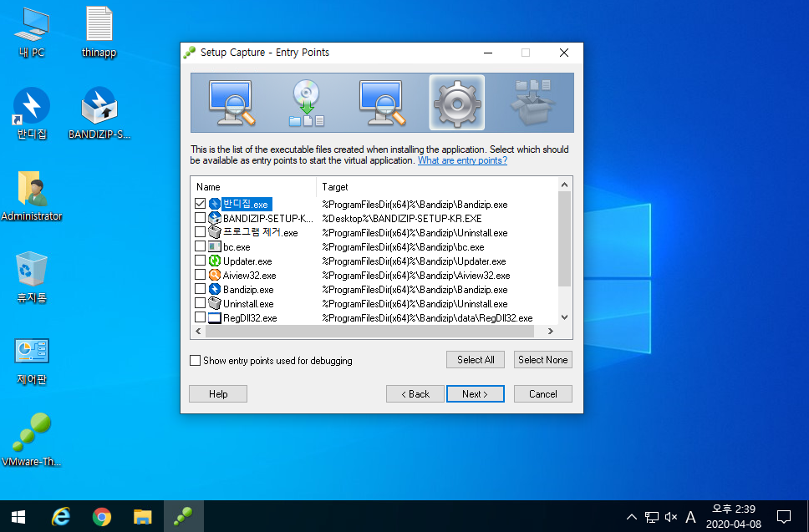This screenshot has height=532, width=809.
Task: Click the ThinApp taskbar button
Action: [x=183, y=516]
